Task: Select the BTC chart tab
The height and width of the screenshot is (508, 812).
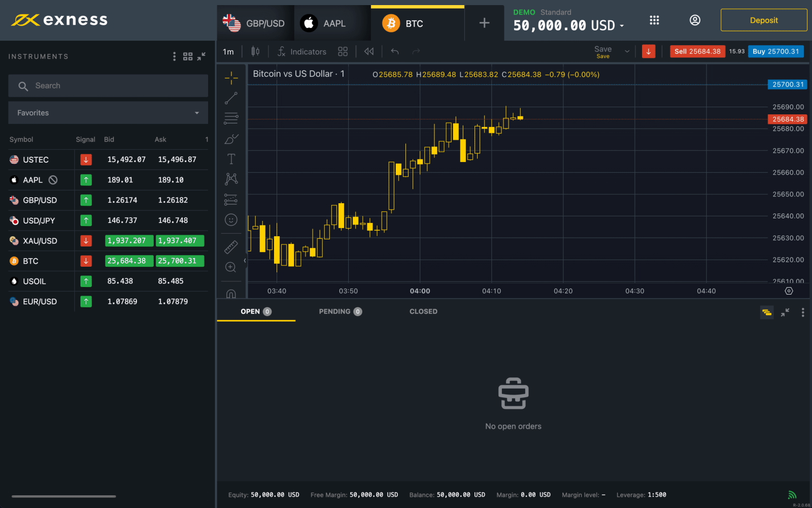Action: click(418, 23)
